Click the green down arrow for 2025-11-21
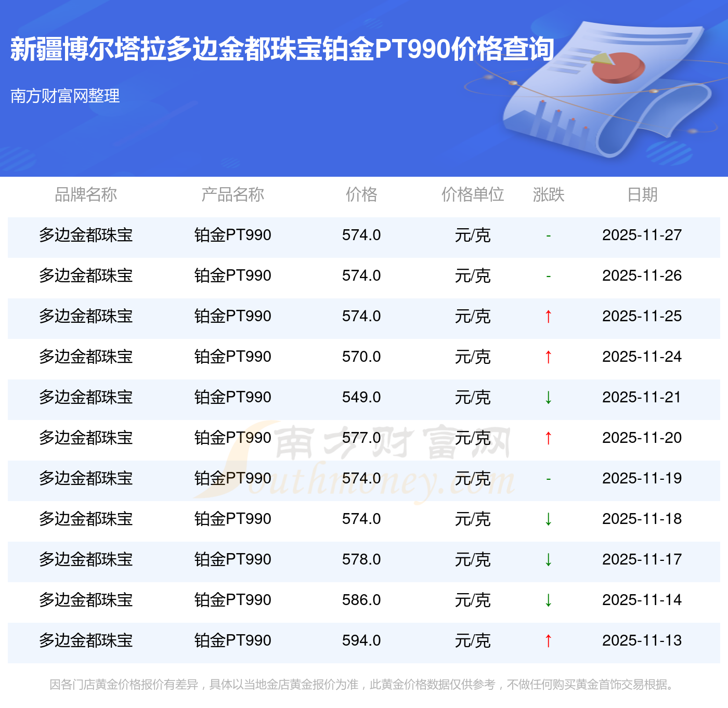Screen dimensions: 728x708 point(548,397)
